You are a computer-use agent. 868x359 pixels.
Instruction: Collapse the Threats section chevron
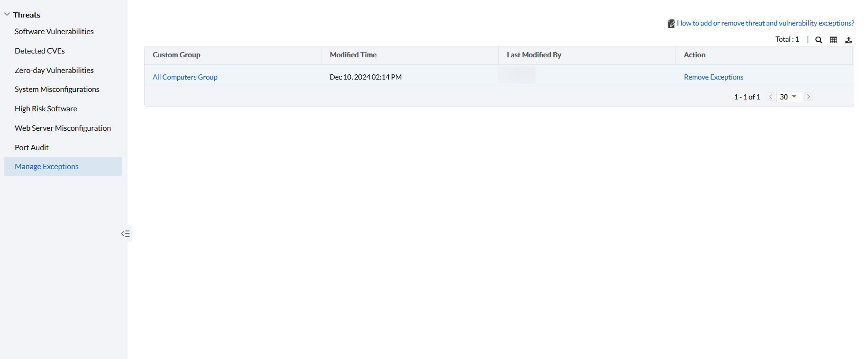point(7,14)
